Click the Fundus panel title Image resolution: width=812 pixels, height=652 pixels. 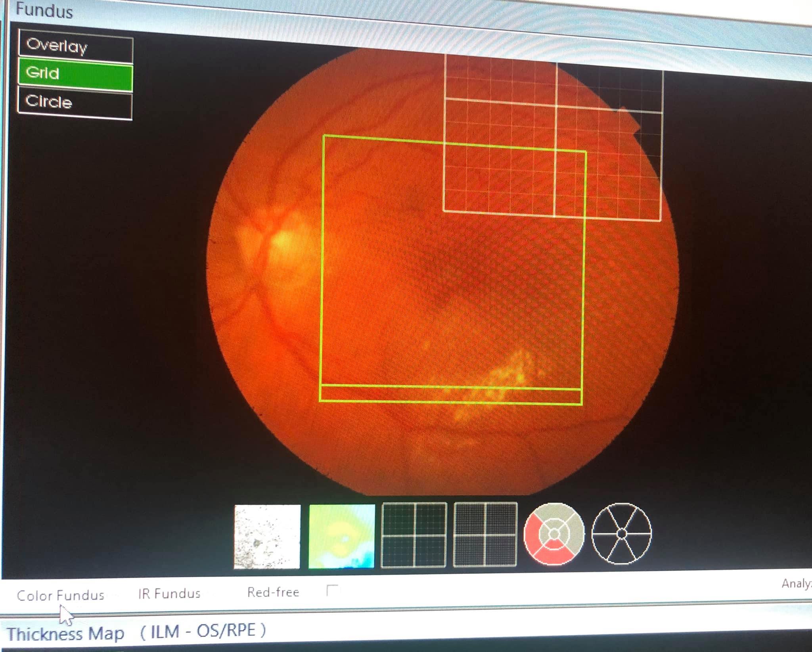[44, 10]
